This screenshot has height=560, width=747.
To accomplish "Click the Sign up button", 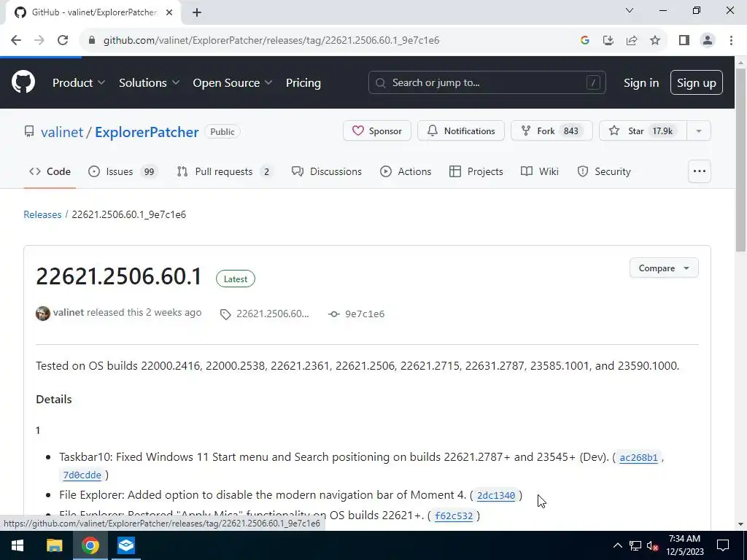I will coord(697,82).
